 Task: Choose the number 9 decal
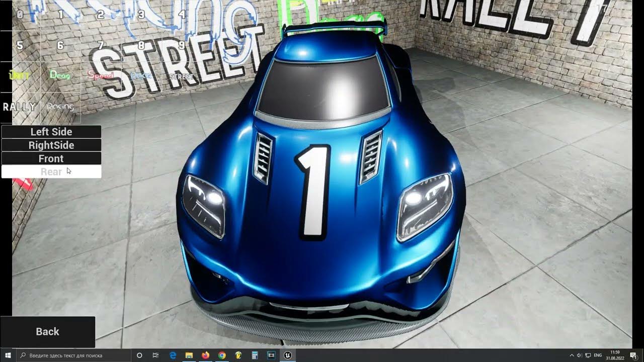pyautogui.click(x=182, y=46)
